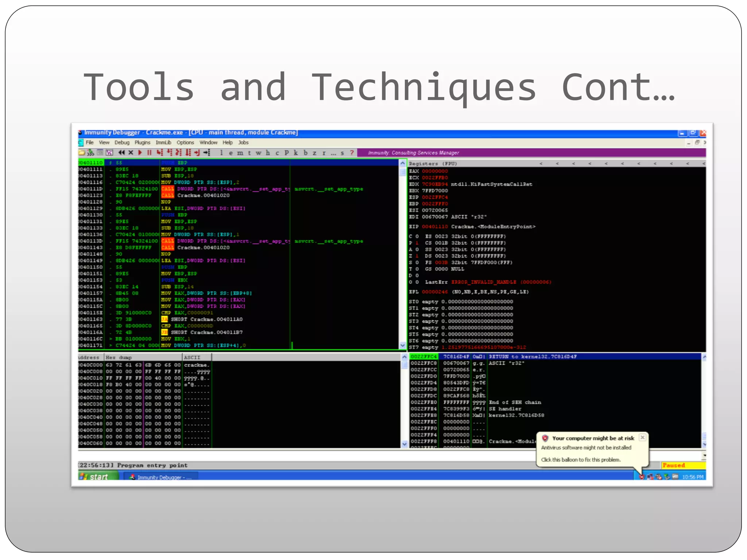Open the ImmLib menu
Viewport: 747px width, 560px height.
pos(163,143)
